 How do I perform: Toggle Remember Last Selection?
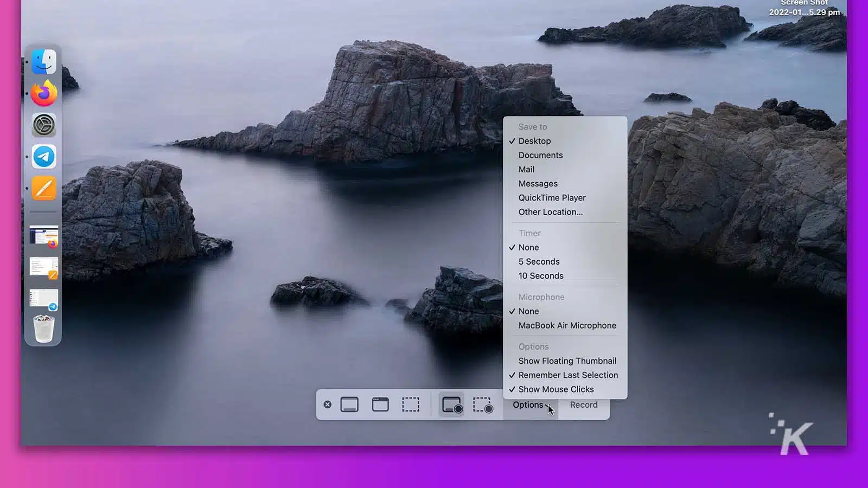pyautogui.click(x=567, y=375)
